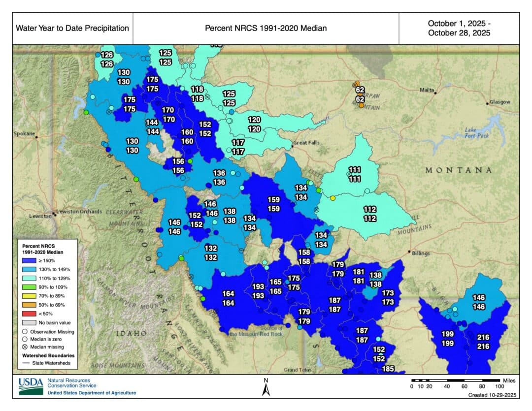
Task: Click the Malta city dot
Action: click(x=435, y=93)
